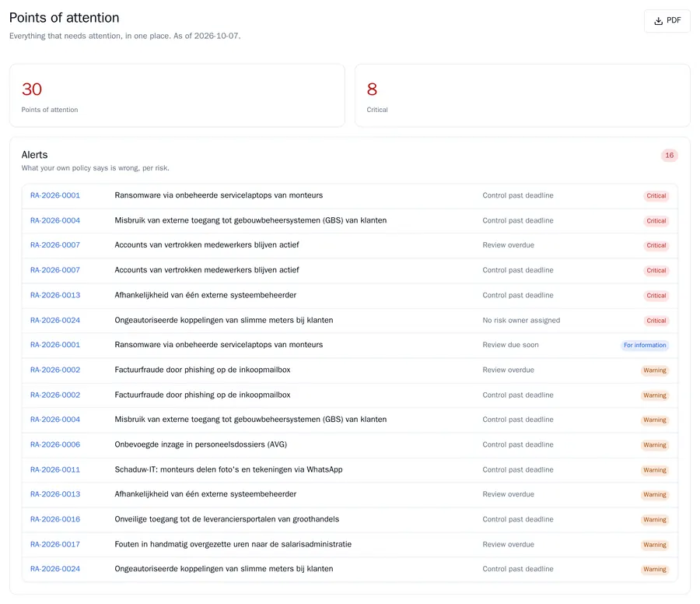
Task: Open RA-2026-0001 link in Control past deadline row
Action: (55, 195)
